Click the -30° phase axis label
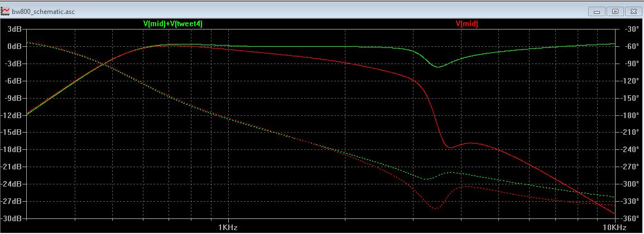The height and width of the screenshot is (234, 644). click(631, 29)
